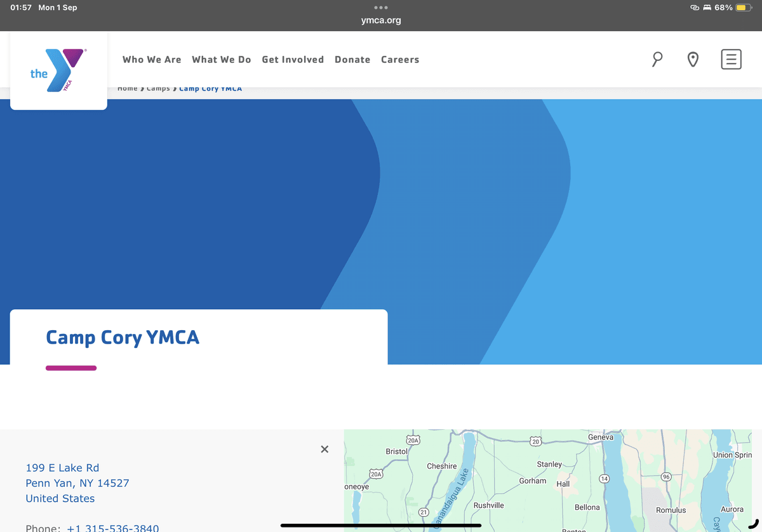Click Route 20 shield on map

535,441
